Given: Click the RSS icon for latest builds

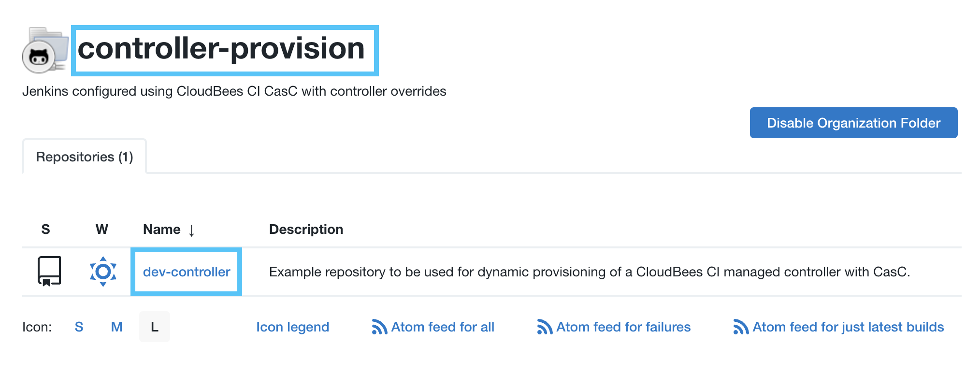Looking at the screenshot, I should coord(741,327).
